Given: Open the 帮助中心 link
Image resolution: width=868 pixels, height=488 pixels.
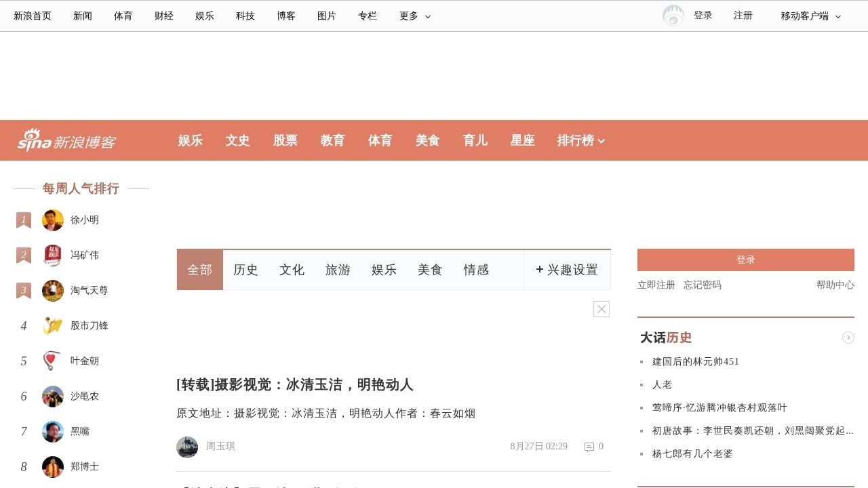Looking at the screenshot, I should coord(835,285).
